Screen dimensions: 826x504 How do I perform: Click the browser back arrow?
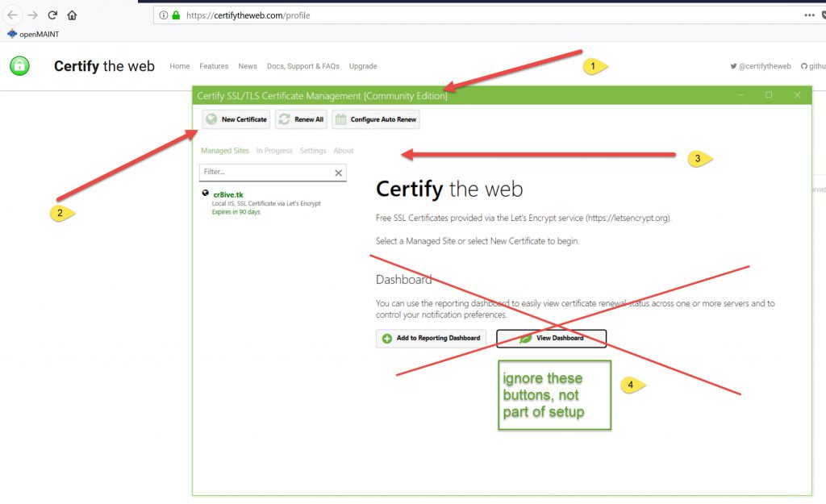tap(12, 15)
